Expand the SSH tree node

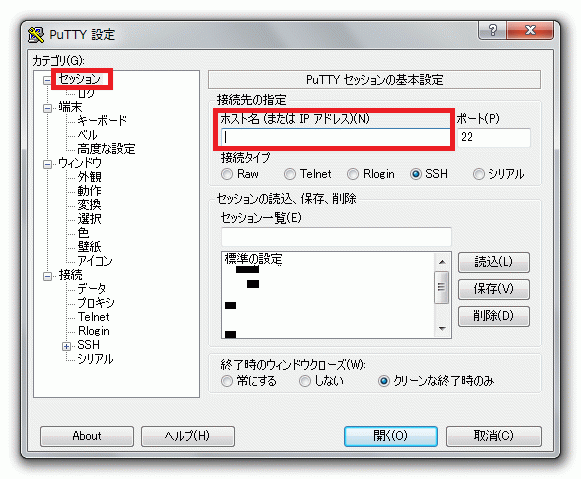66,346
